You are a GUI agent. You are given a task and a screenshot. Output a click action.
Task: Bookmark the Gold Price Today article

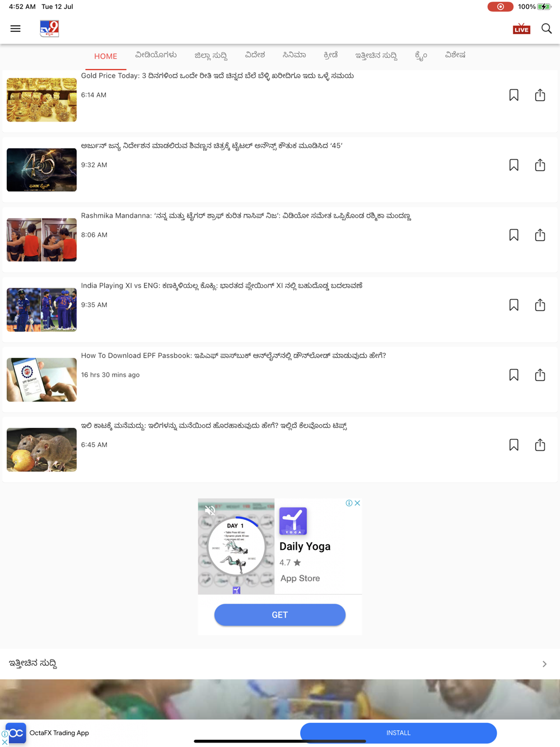point(514,95)
